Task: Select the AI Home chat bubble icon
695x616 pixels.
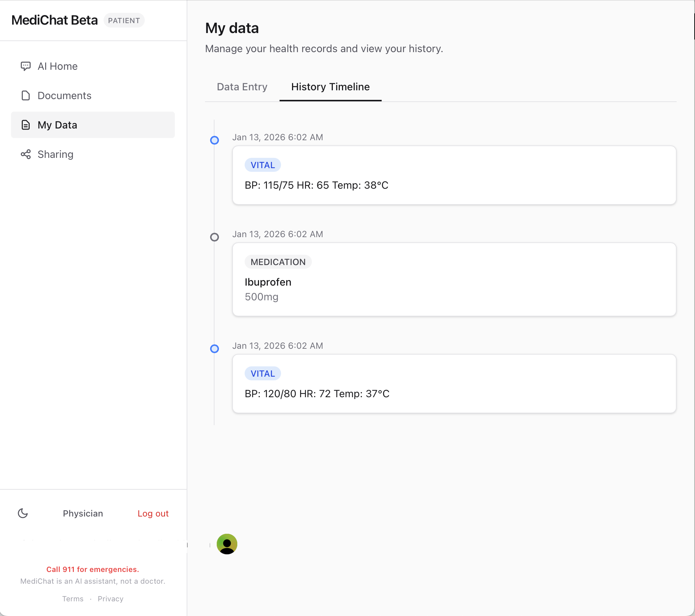Action: (x=25, y=66)
